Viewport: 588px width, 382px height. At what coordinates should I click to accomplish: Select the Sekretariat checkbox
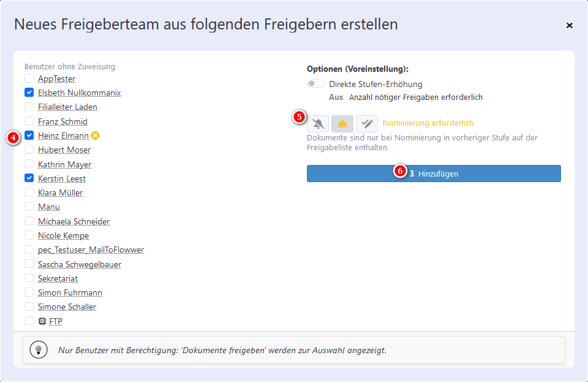[29, 278]
